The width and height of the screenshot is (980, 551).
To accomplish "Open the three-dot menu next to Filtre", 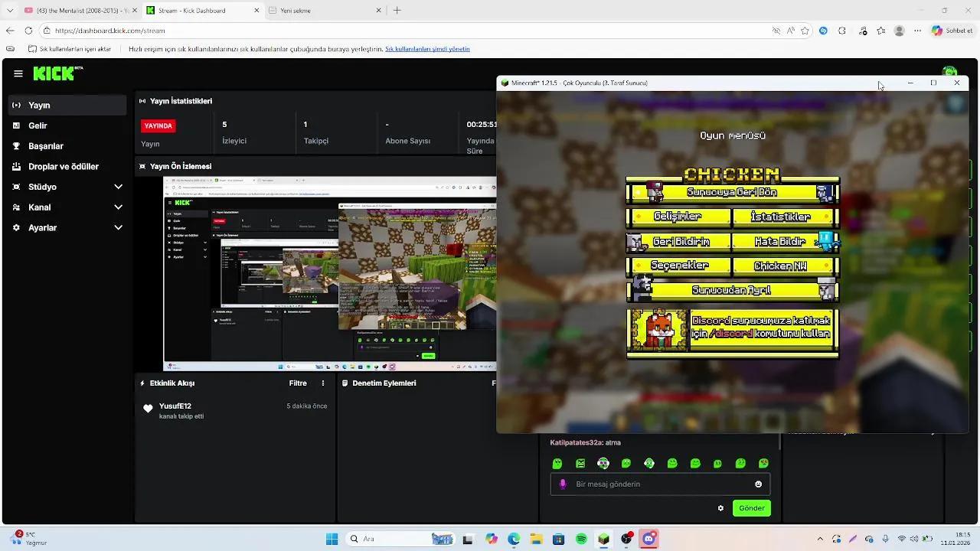I will [322, 383].
